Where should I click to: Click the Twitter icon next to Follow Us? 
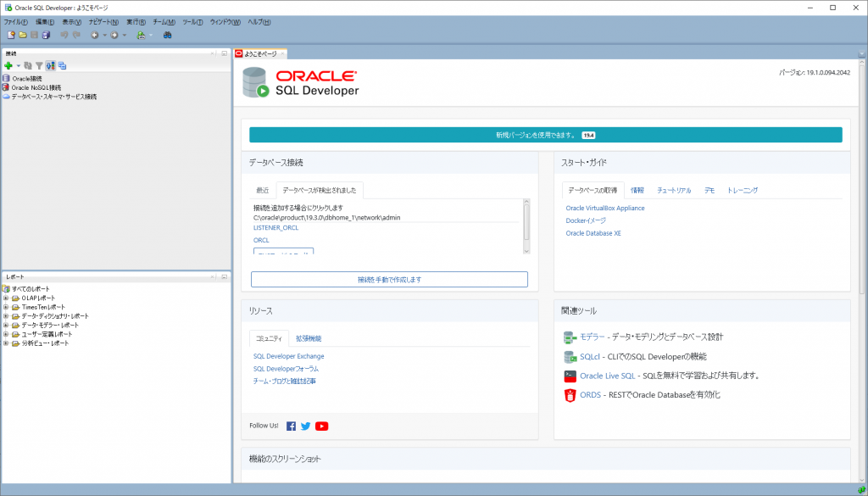(x=305, y=426)
